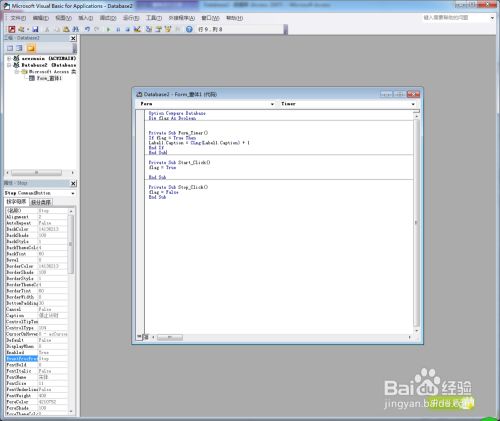Click View Object icon in project panel
This screenshot has width=500, height=421.
coord(20,48)
